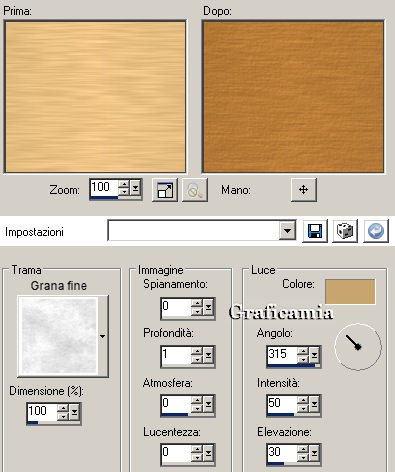Click the Dopo preview image
This screenshot has height=472, width=395.
click(293, 97)
